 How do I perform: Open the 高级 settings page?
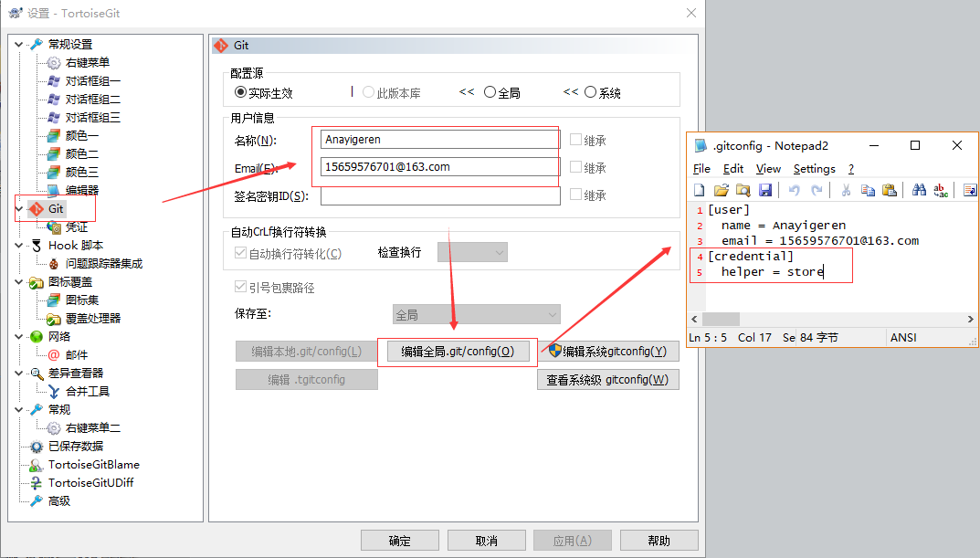(59, 500)
